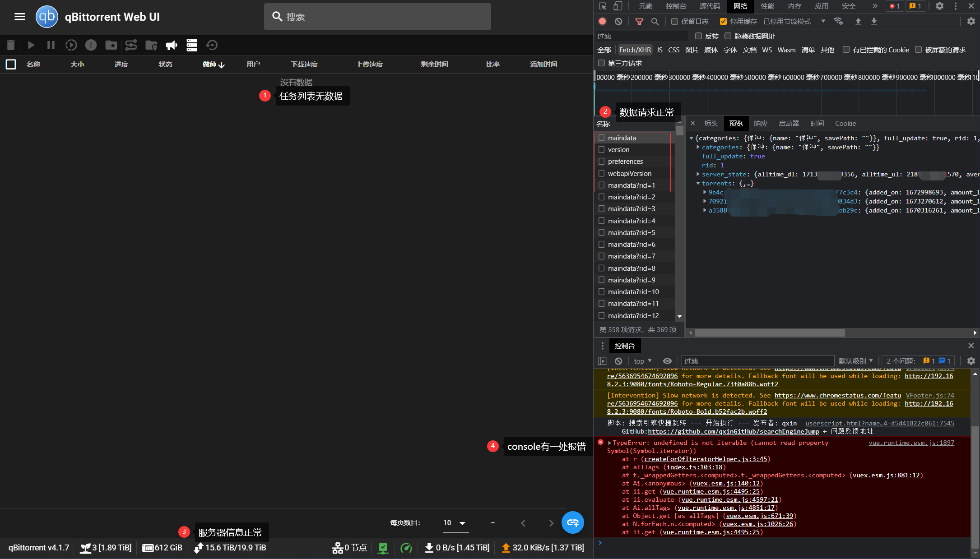
Task: Go to the next torrent list page
Action: [551, 523]
